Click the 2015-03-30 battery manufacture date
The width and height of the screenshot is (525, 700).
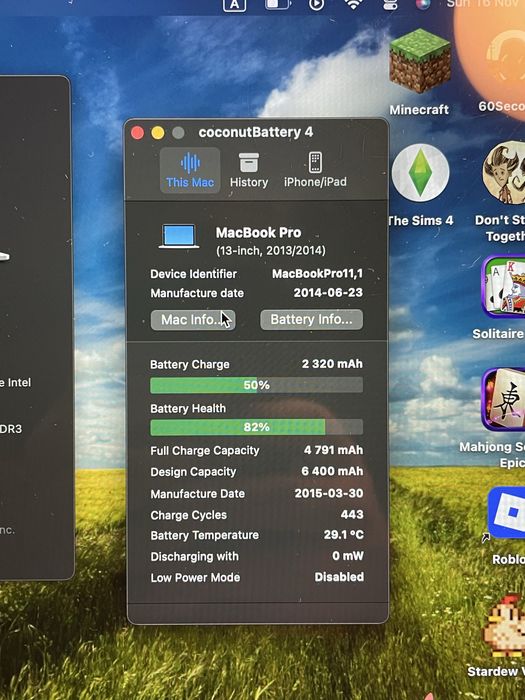pyautogui.click(x=329, y=493)
